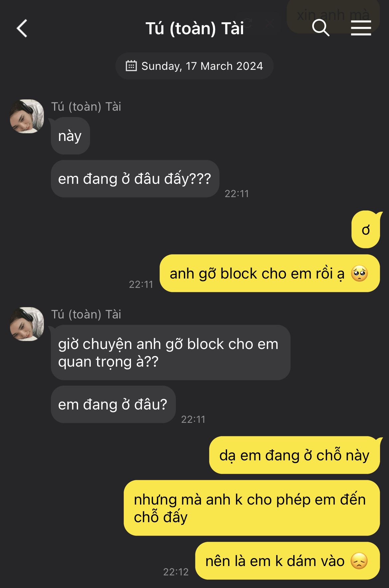Tap sender name above 'giờ chuyện' message
Screen dimensions: 389x588
[86, 314]
